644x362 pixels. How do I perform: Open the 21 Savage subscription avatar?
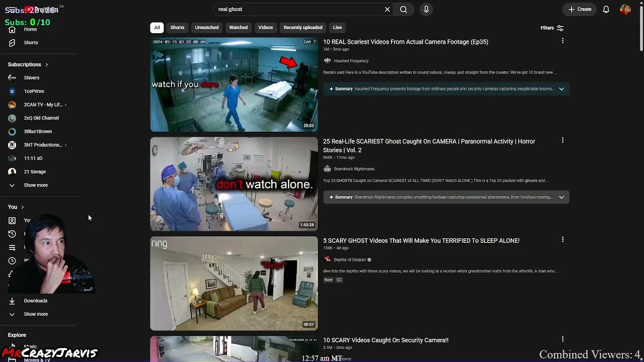12,171
